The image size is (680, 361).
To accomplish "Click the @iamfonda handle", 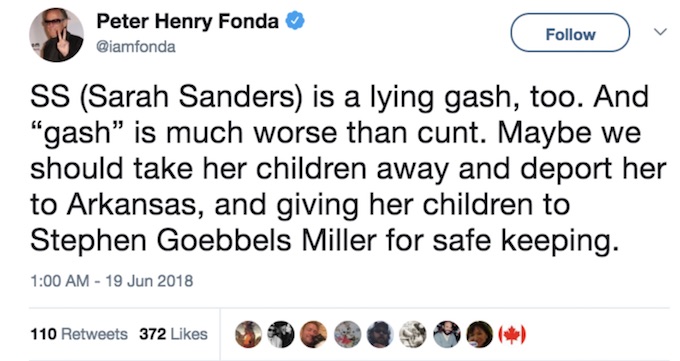I will [136, 47].
